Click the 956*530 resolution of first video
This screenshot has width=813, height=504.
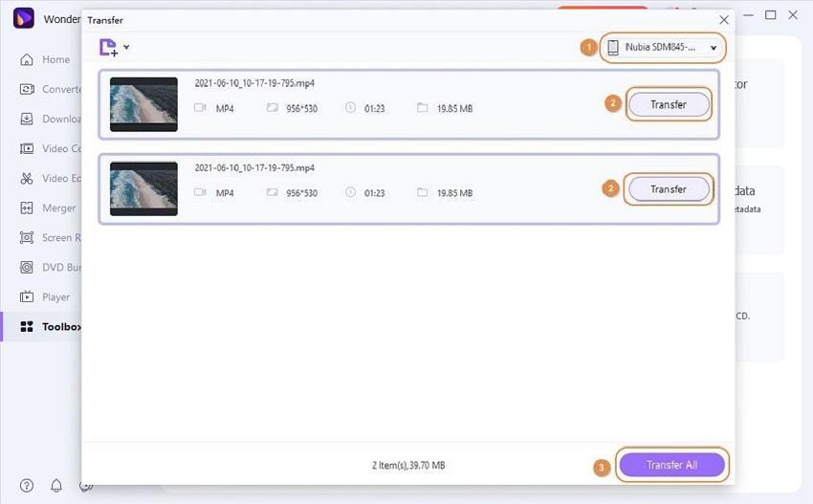[x=301, y=108]
